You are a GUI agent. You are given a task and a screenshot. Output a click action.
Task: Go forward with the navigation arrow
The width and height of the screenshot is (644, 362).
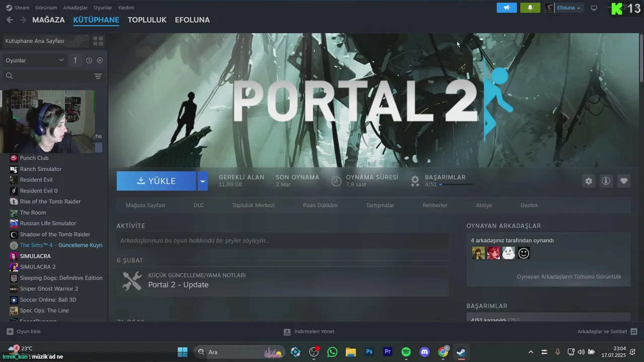(x=23, y=20)
